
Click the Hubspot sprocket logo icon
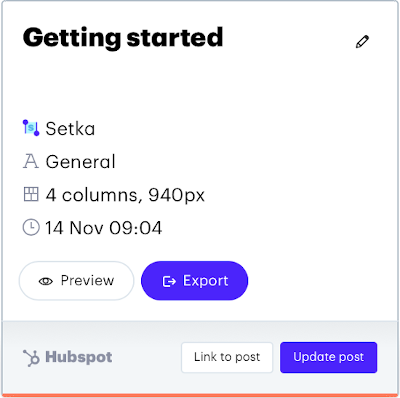click(x=31, y=358)
